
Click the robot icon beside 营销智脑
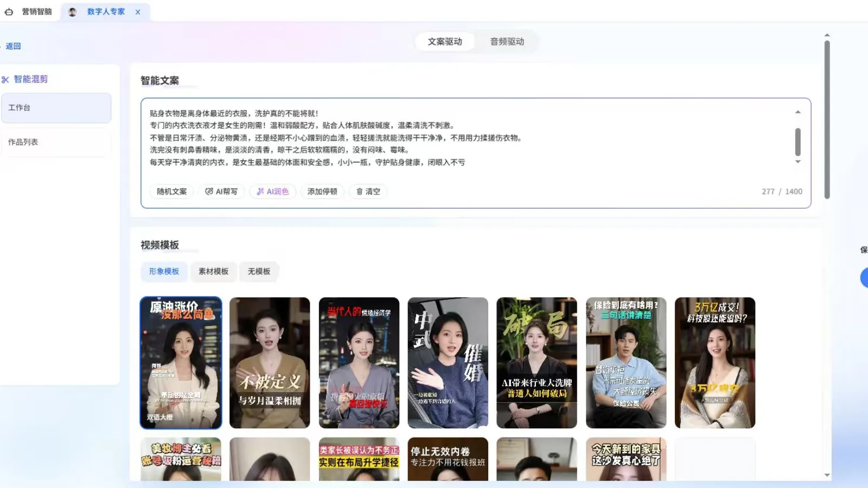(x=9, y=11)
